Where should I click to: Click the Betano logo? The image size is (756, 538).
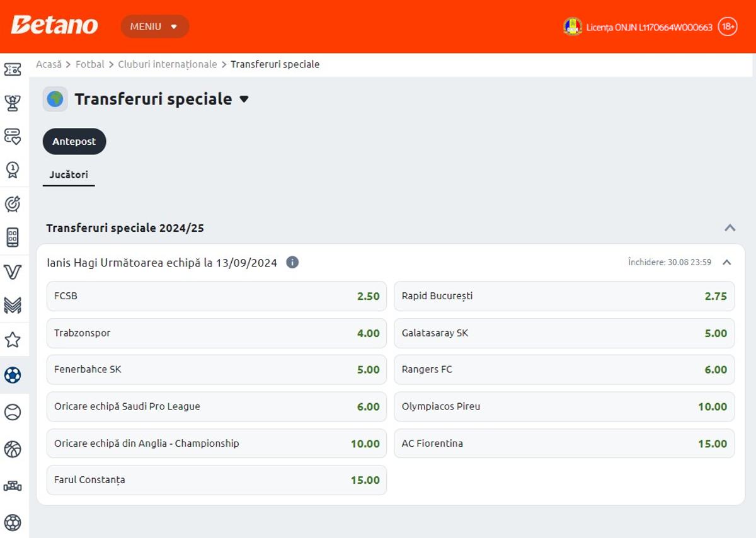point(54,25)
